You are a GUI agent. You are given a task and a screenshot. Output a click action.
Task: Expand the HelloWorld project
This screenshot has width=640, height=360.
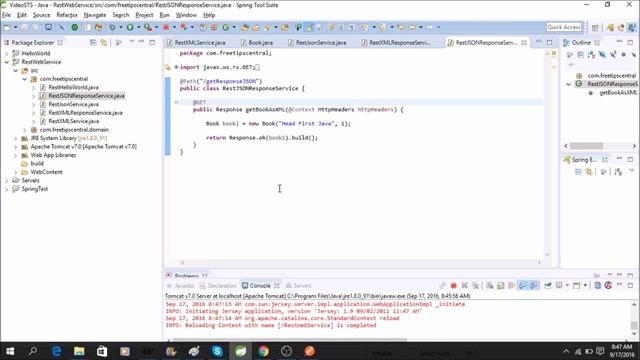(x=7, y=53)
